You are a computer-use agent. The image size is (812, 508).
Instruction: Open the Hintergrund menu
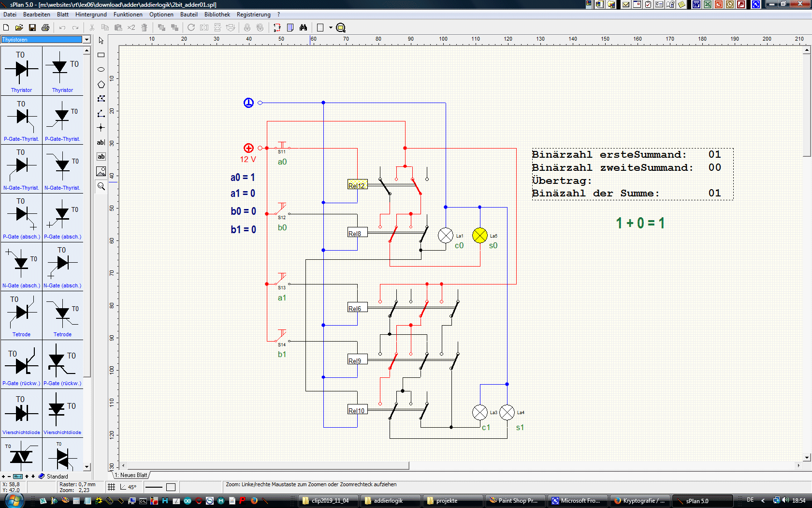point(91,15)
